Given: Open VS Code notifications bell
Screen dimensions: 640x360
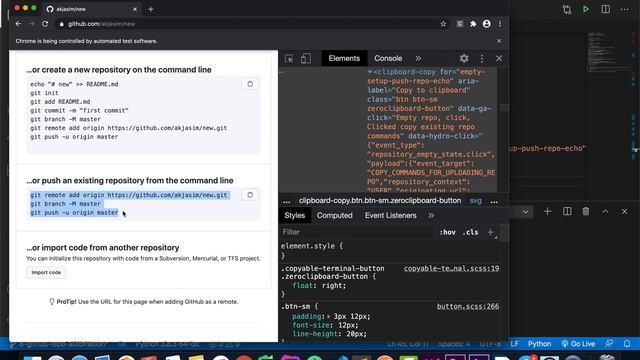Looking at the screenshot, I should coord(627,344).
